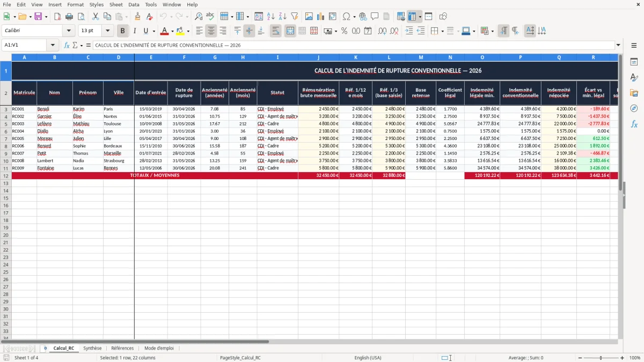This screenshot has width=644, height=362.
Task: Open the Format menu
Action: (x=75, y=4)
